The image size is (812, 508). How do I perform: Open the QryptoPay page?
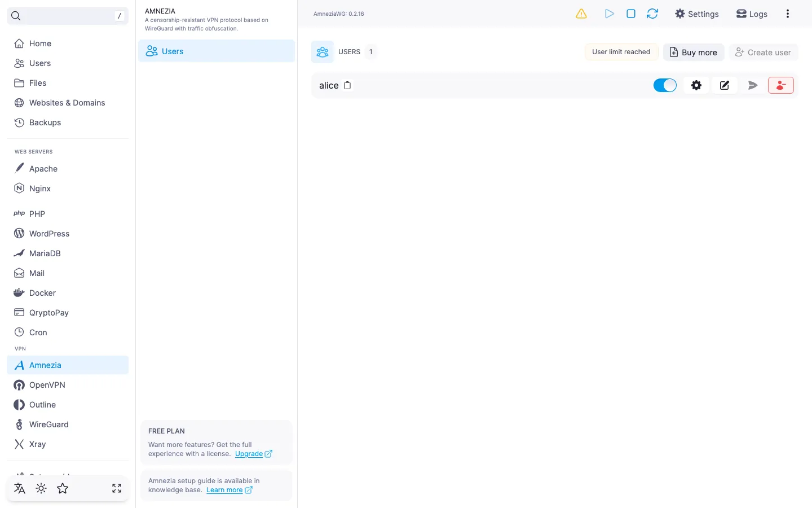(x=68, y=313)
